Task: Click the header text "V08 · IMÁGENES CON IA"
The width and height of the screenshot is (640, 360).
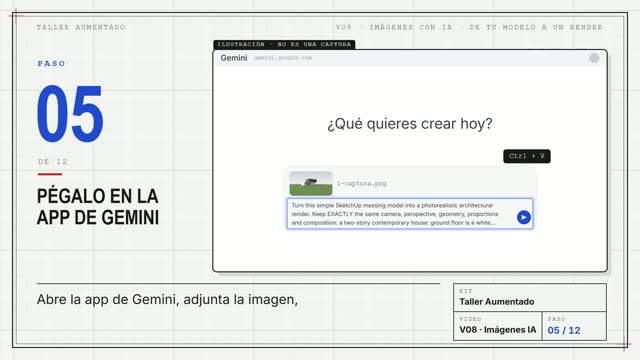Action: (x=394, y=27)
